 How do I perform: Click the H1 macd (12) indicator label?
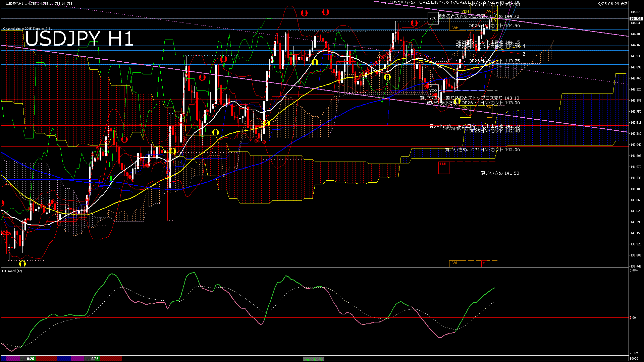pyautogui.click(x=12, y=271)
